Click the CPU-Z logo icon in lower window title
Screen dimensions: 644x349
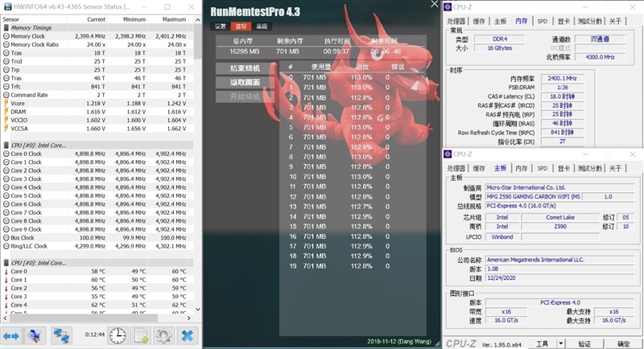pyautogui.click(x=448, y=154)
